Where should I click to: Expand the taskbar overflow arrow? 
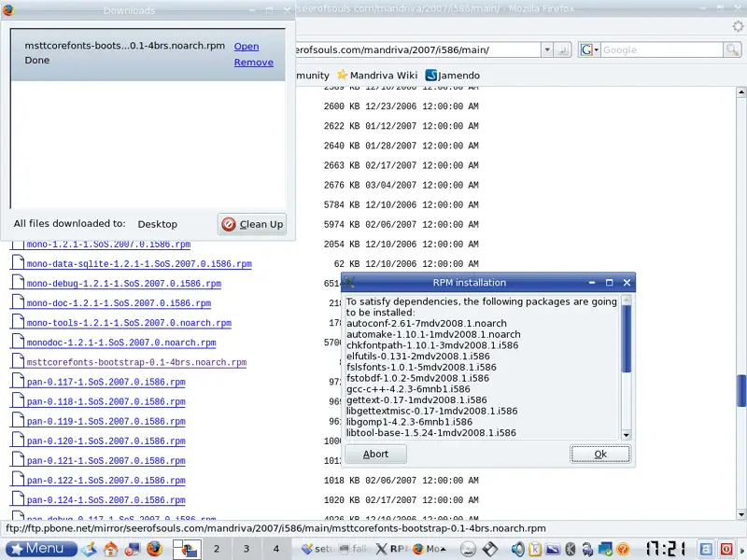(444, 549)
